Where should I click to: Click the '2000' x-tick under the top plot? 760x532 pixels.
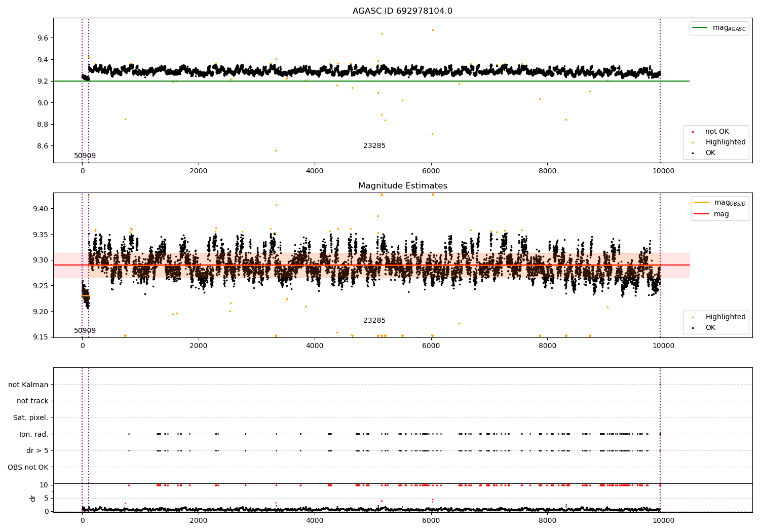(x=199, y=171)
